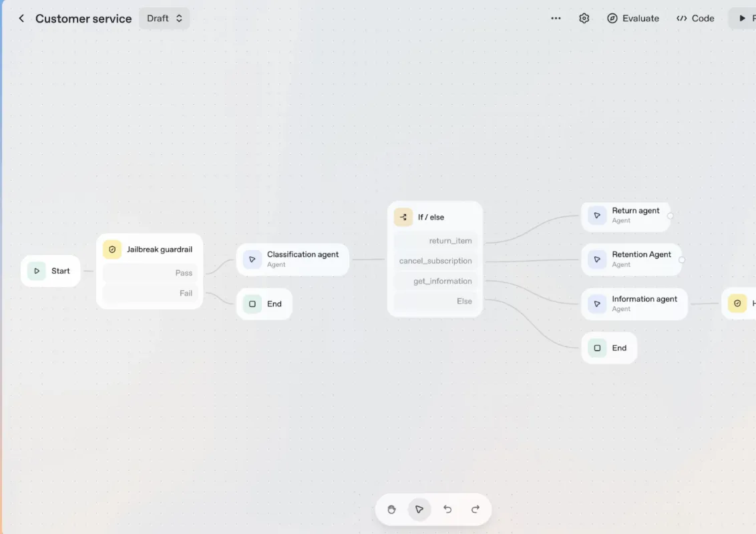Viewport: 756px width, 534px height.
Task: Open workflow settings via the gear icon
Action: [x=584, y=18]
